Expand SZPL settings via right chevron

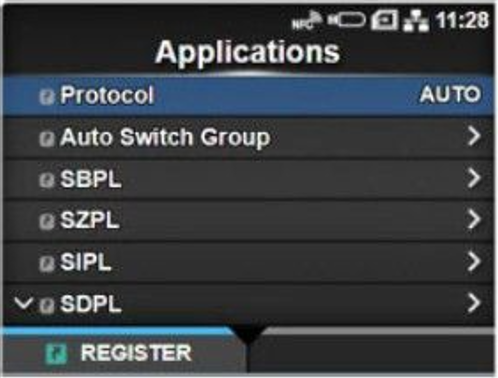474,220
